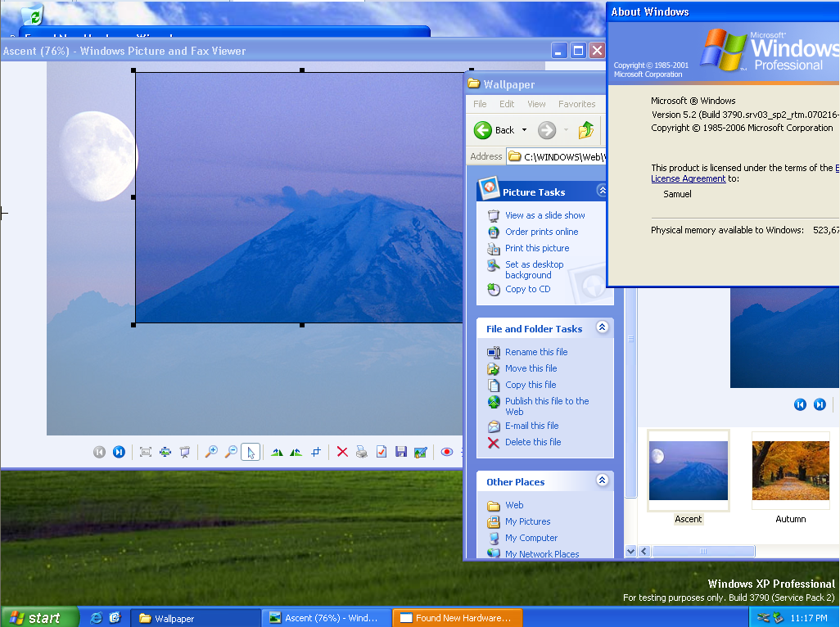Start slide show from the viewer toolbar
This screenshot has height=627, width=840.
pyautogui.click(x=185, y=452)
